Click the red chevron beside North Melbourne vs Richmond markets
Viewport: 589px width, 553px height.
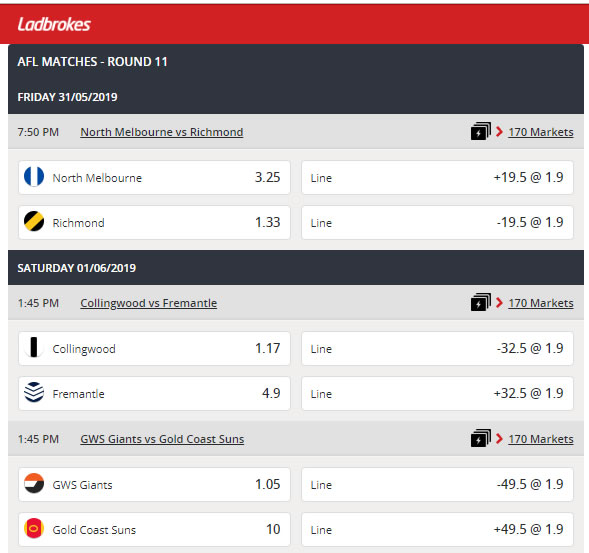tap(499, 131)
